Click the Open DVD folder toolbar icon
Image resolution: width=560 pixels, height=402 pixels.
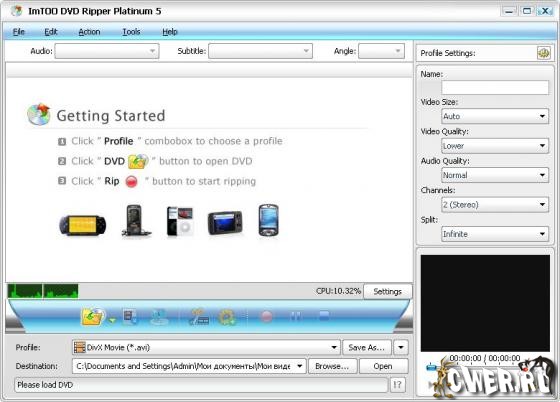pyautogui.click(x=93, y=316)
